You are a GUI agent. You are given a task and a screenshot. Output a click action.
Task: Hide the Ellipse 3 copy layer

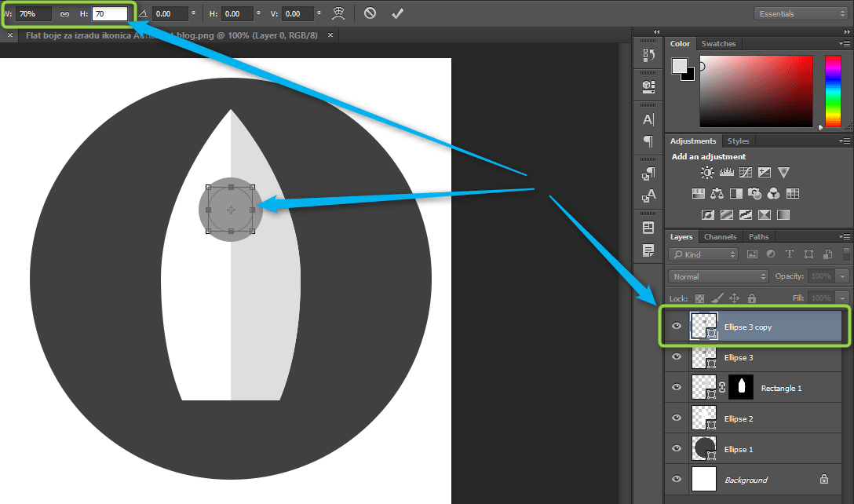pyautogui.click(x=677, y=326)
